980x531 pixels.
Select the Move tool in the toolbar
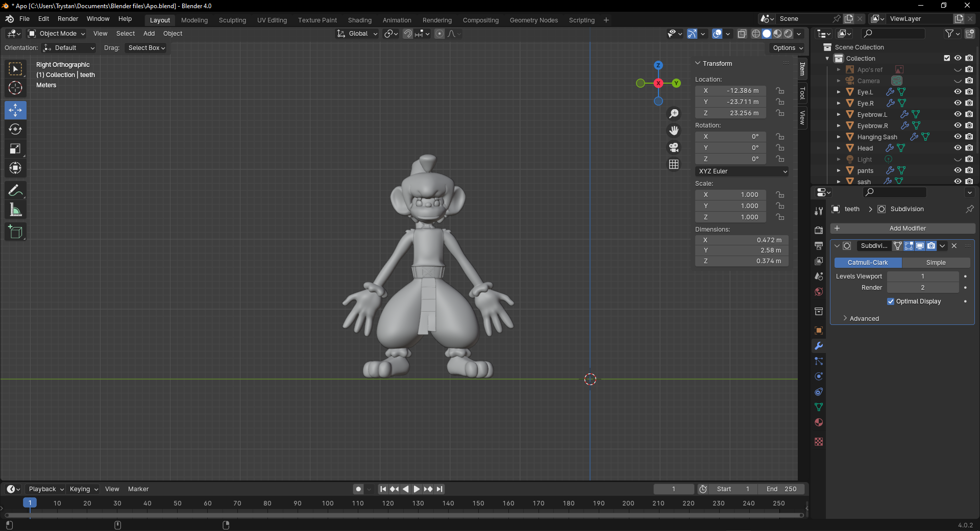[x=15, y=110]
